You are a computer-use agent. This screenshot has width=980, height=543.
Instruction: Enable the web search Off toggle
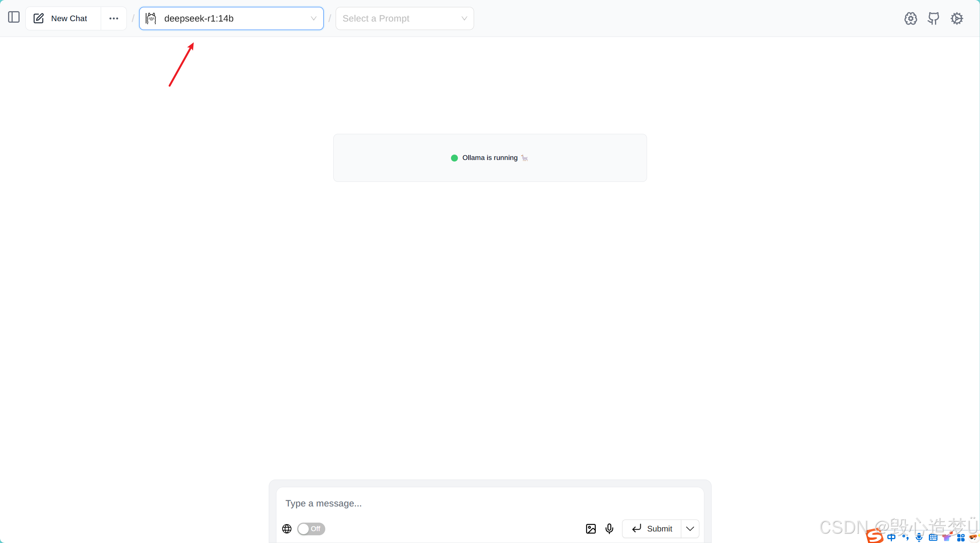point(311,529)
